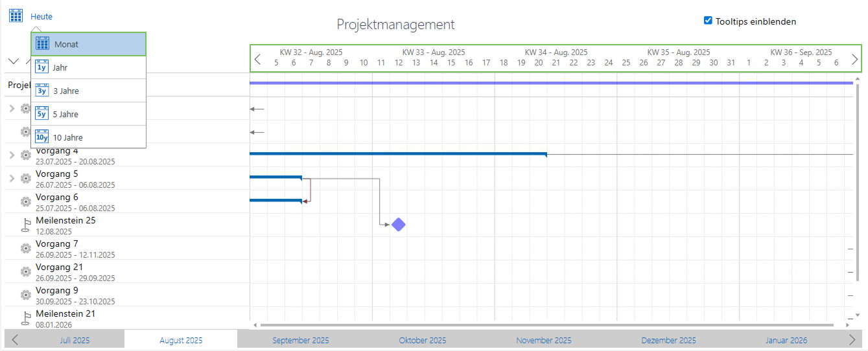Click the left arrow of the month bar

point(15,340)
